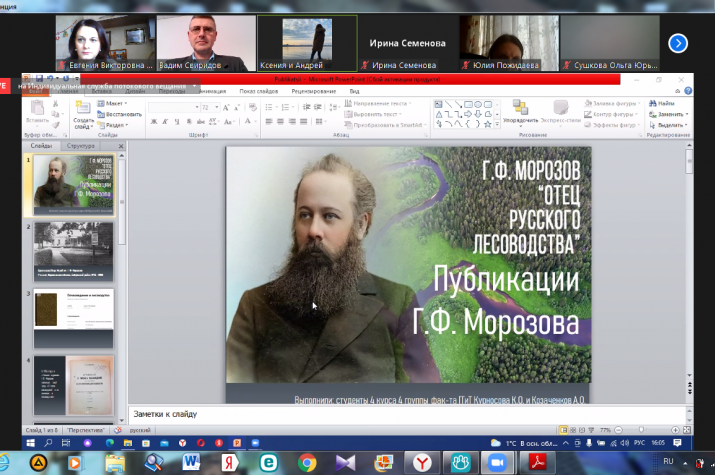Select slide 4 thumbnail
Viewport: 715px width, 475px height.
(73, 385)
